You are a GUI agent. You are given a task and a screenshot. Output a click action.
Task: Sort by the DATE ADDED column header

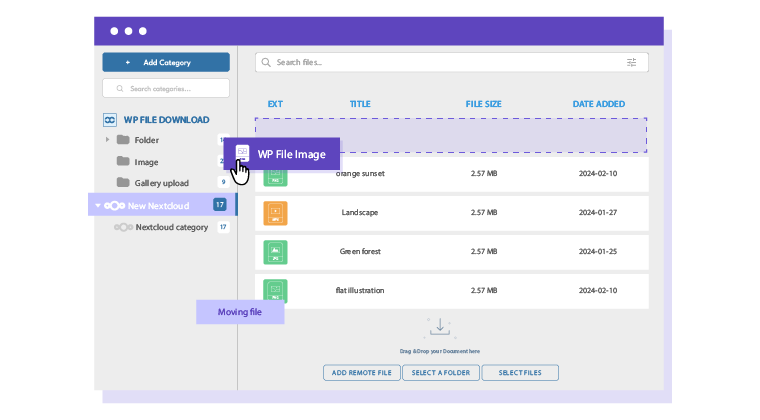pyautogui.click(x=598, y=104)
